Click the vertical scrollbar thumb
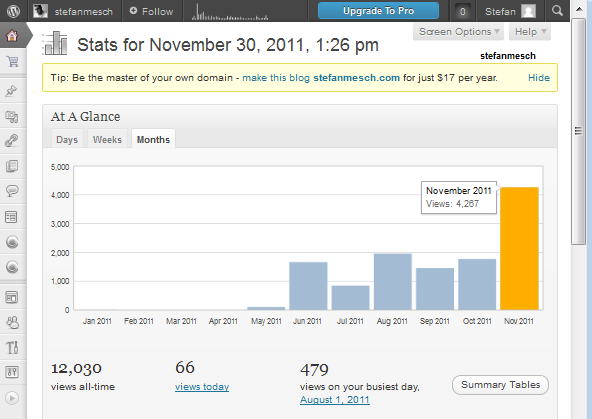The image size is (592, 419). coord(578,131)
